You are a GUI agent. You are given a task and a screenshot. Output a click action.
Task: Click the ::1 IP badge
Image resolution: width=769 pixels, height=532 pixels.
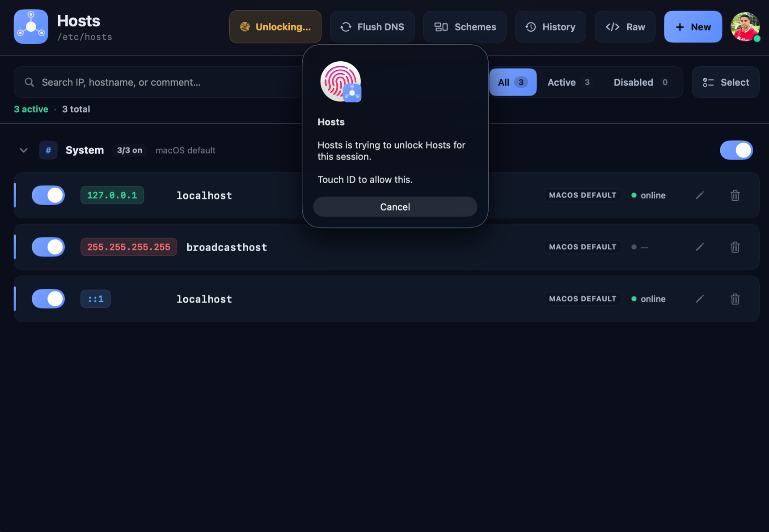click(x=96, y=299)
